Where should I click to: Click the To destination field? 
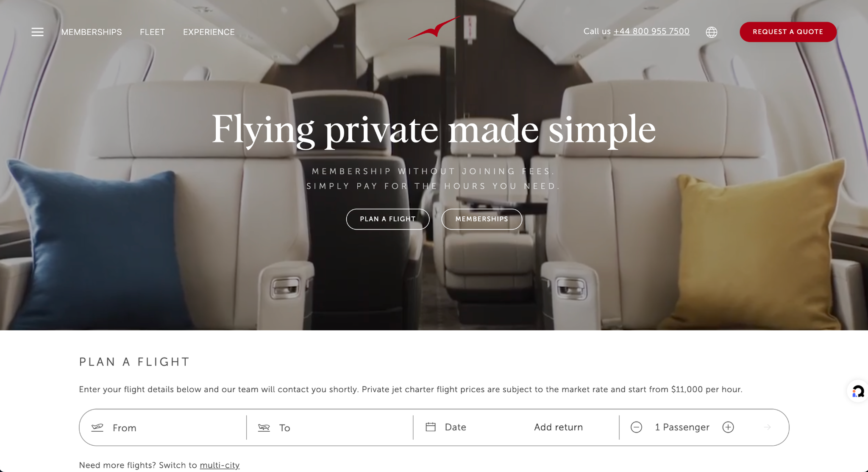click(x=330, y=427)
